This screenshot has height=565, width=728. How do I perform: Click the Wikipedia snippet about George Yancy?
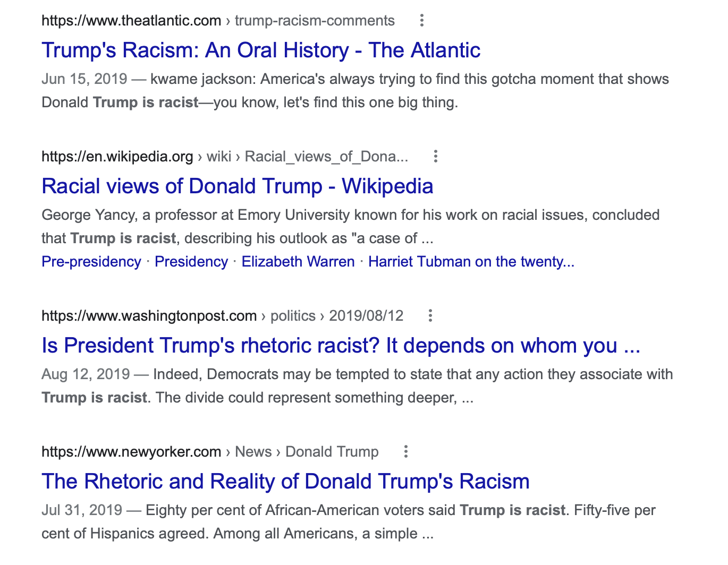(351, 227)
